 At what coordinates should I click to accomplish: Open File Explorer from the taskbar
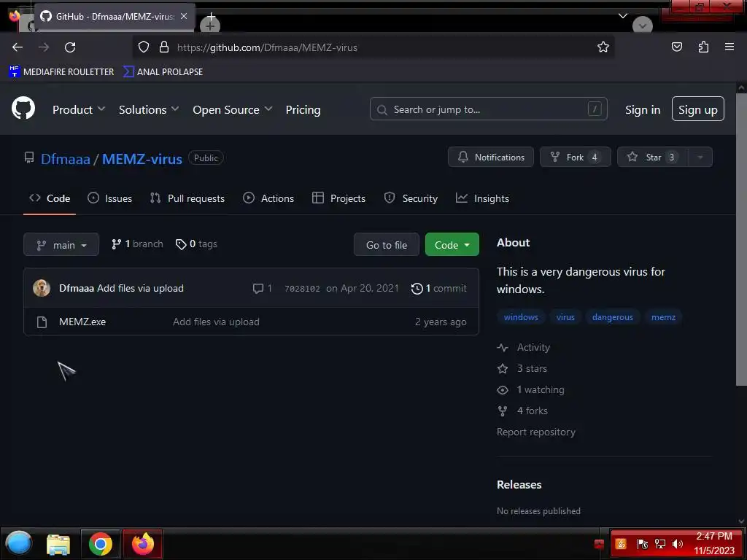click(x=58, y=544)
